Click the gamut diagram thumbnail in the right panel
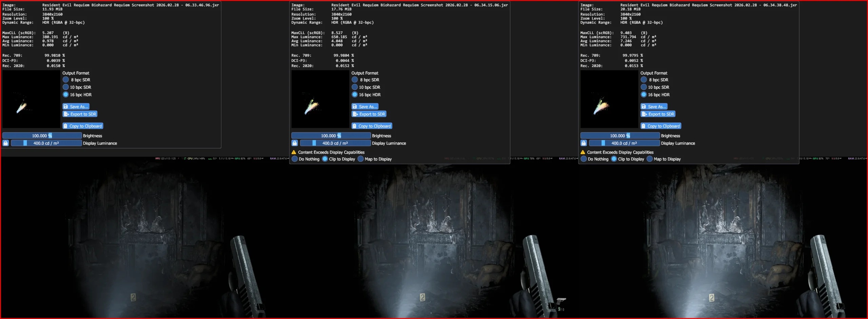Screen dimensions: 868x319 [x=609, y=99]
